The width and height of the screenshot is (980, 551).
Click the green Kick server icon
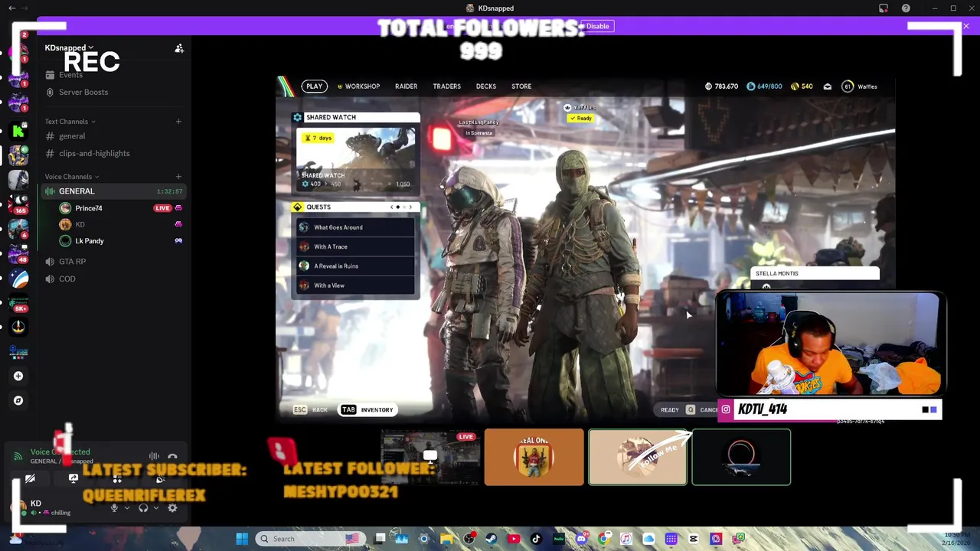click(18, 131)
